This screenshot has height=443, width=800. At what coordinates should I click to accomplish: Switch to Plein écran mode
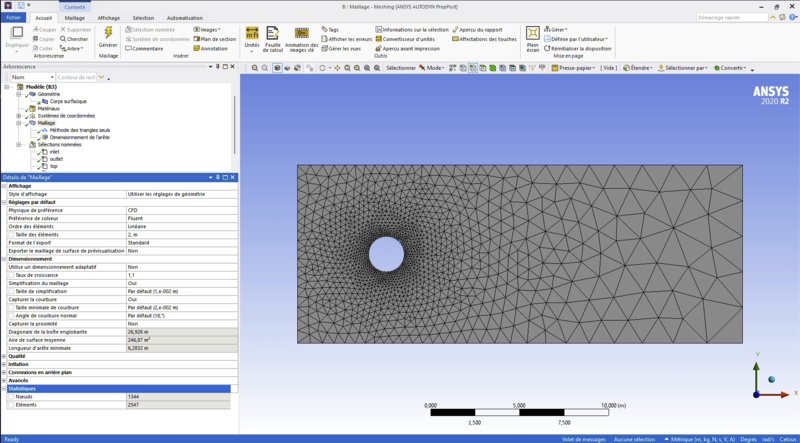533,39
